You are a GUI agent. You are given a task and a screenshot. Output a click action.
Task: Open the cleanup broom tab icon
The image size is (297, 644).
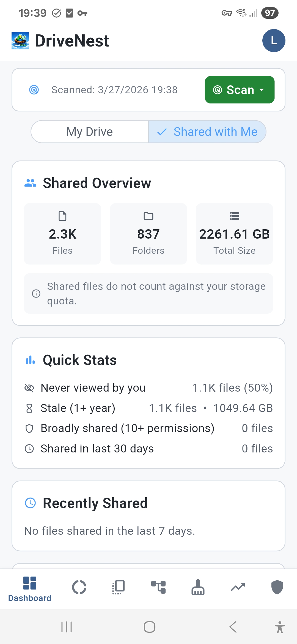[x=198, y=587]
